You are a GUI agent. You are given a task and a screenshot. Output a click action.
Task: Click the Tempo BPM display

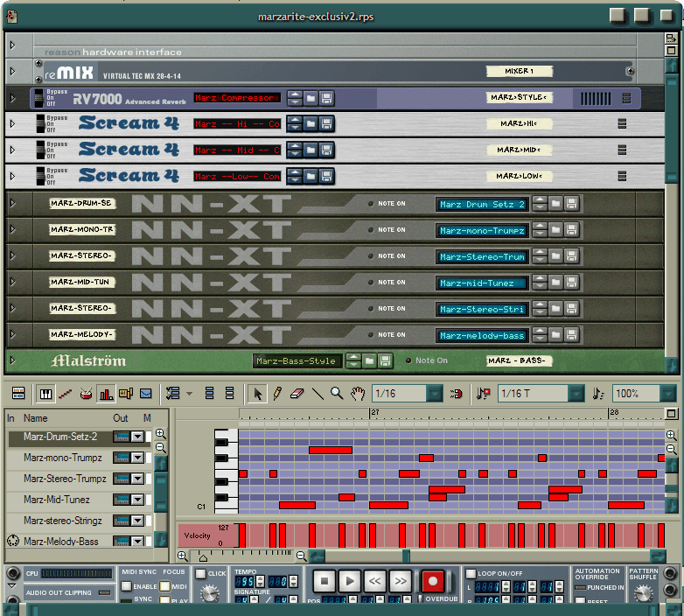coord(244,582)
